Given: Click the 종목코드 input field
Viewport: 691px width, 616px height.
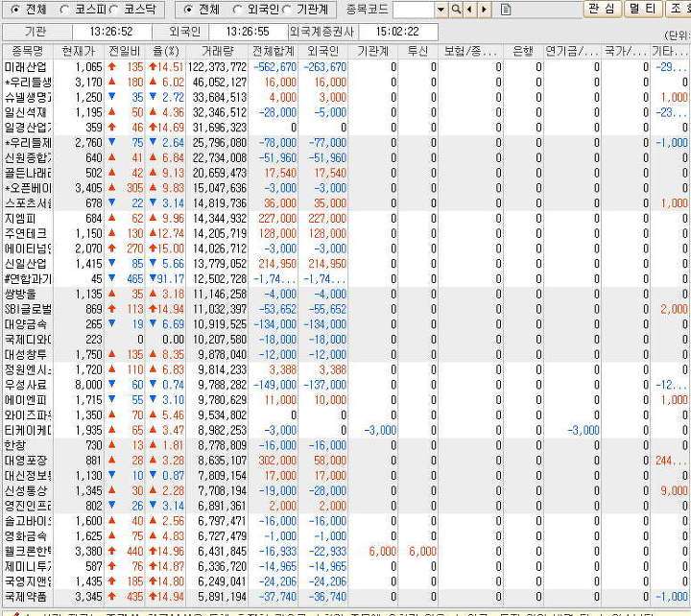Looking at the screenshot, I should point(414,10).
